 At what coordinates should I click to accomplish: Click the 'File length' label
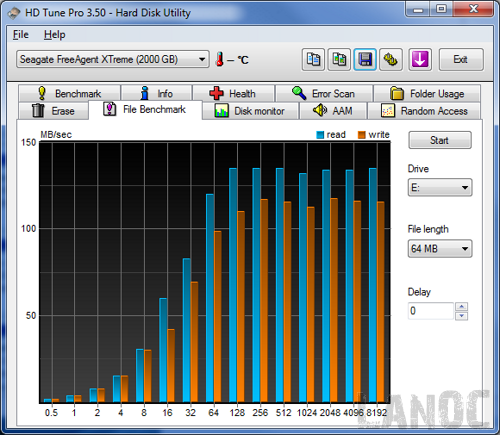pyautogui.click(x=428, y=229)
